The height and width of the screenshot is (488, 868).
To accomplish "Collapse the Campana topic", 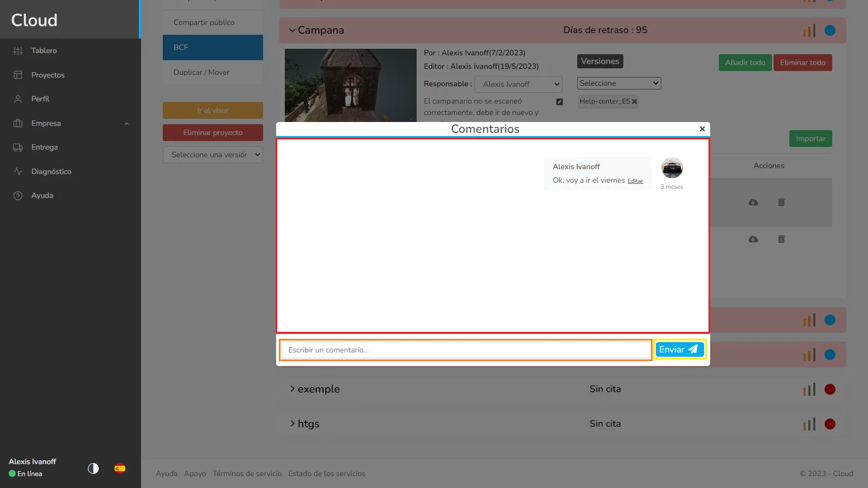I will tap(292, 30).
